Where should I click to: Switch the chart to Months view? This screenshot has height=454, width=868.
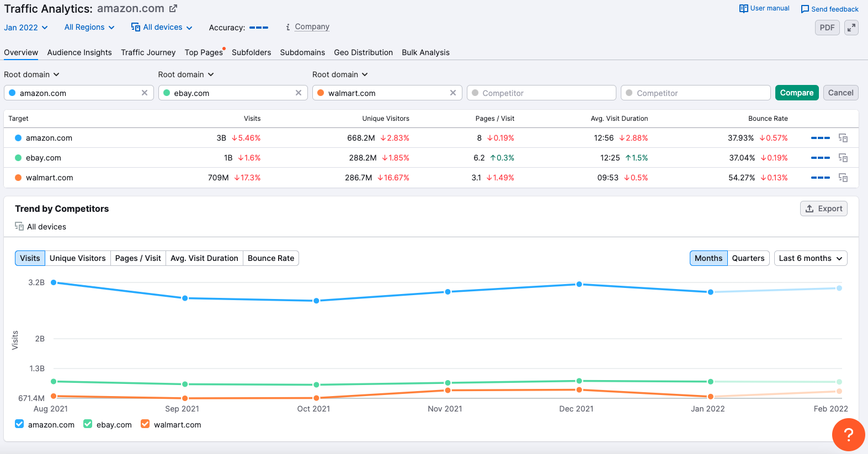(709, 258)
